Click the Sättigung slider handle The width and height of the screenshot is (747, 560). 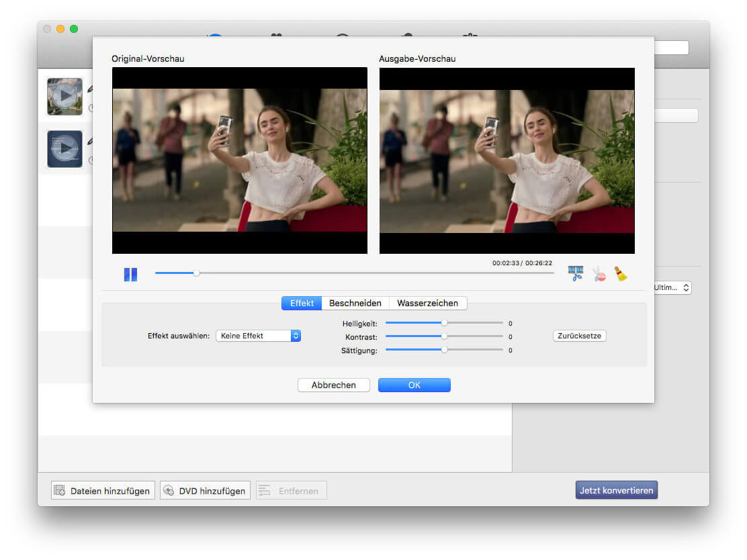[444, 350]
